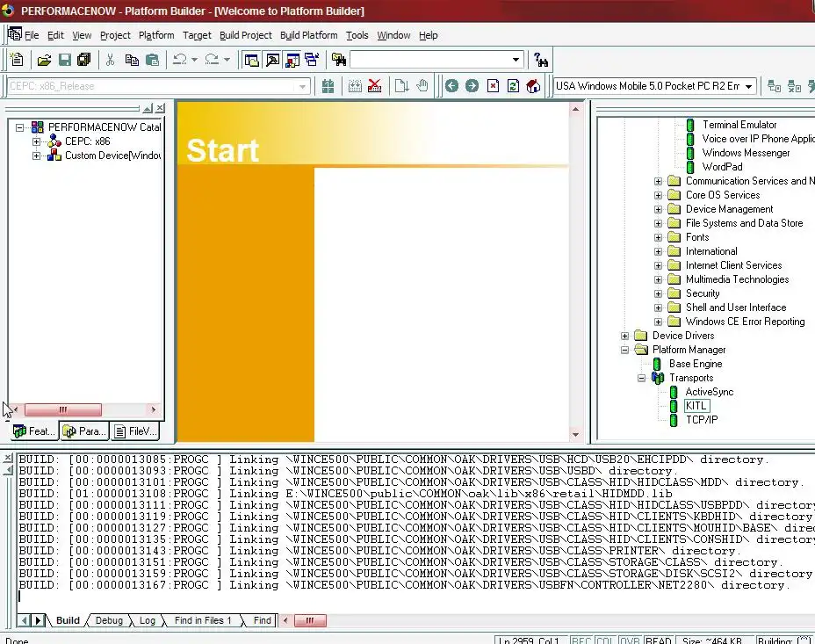
Task: Switch to the Features workspace tab
Action: point(34,431)
